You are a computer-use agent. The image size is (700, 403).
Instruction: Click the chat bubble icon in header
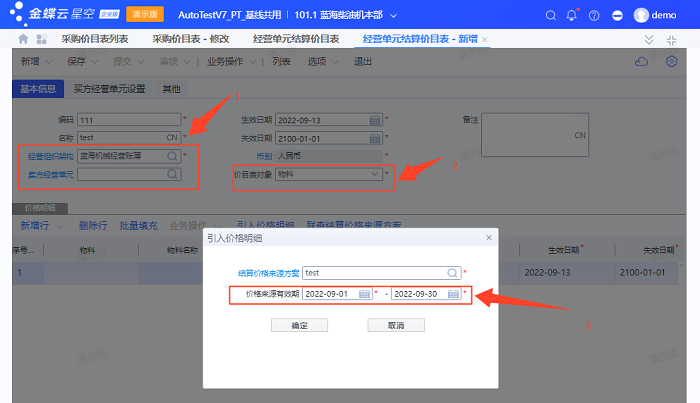pos(617,16)
